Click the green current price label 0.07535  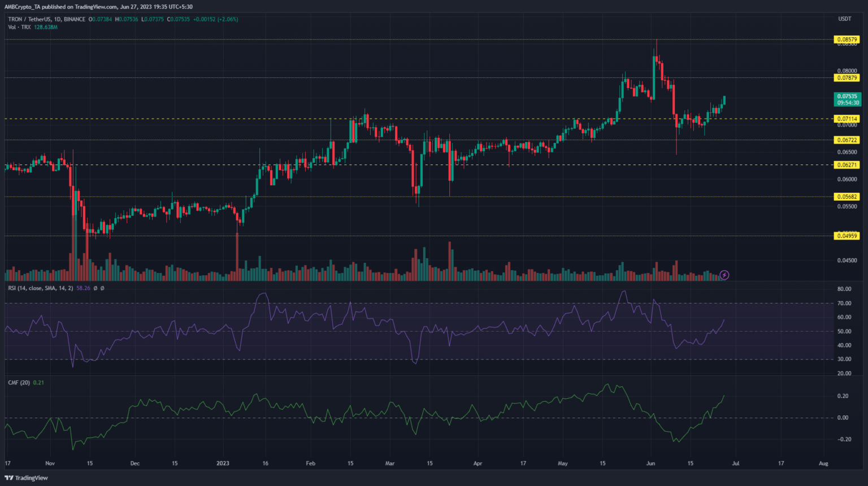tap(848, 99)
